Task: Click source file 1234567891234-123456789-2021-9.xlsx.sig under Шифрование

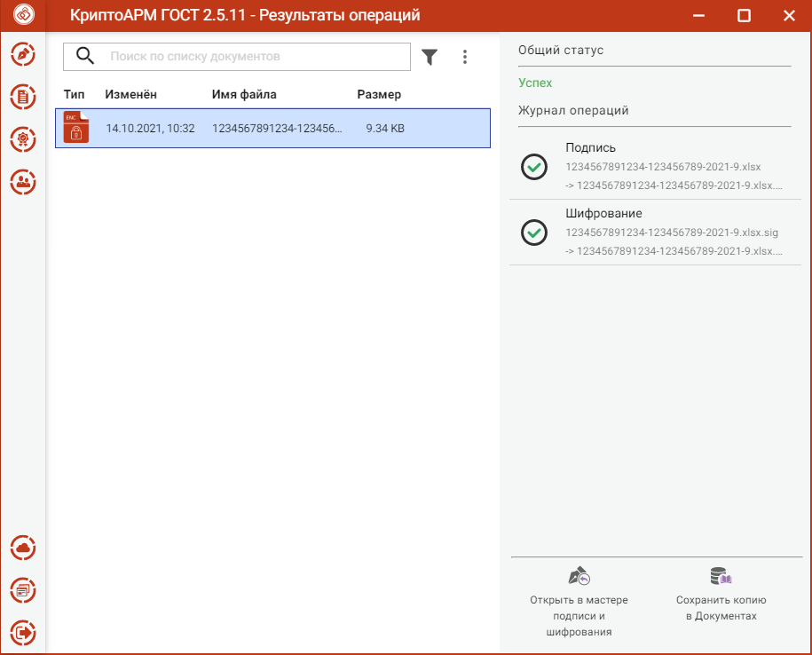Action: click(672, 233)
